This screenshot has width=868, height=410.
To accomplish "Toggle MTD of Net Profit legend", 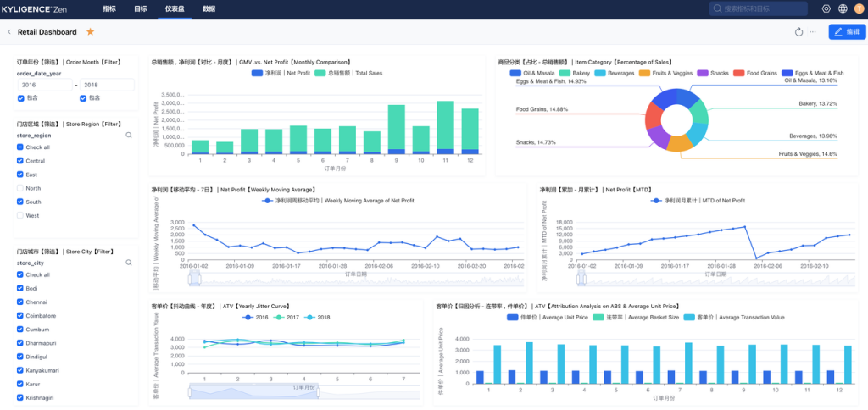I will pos(698,201).
